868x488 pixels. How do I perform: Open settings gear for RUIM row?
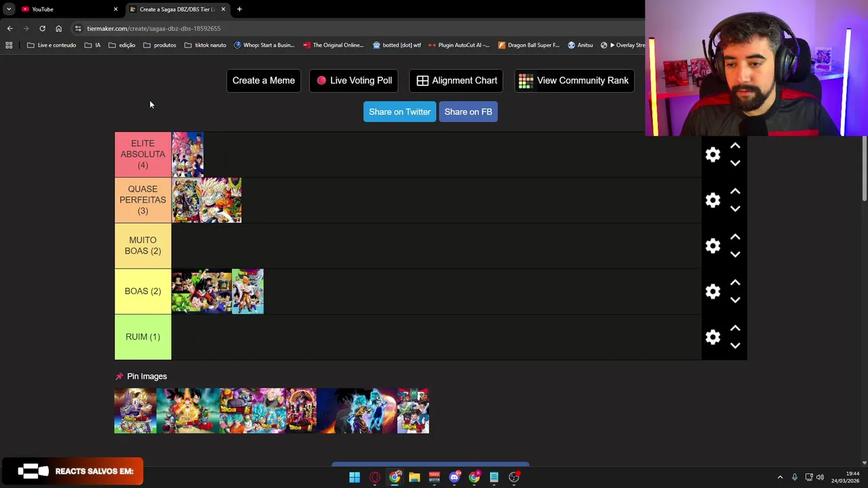713,337
